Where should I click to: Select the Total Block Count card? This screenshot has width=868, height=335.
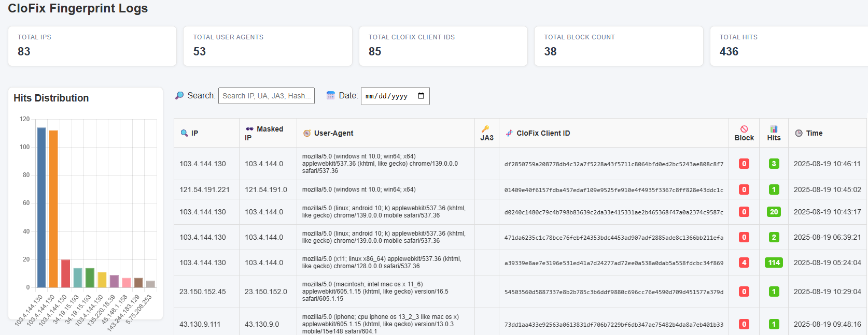tap(619, 46)
